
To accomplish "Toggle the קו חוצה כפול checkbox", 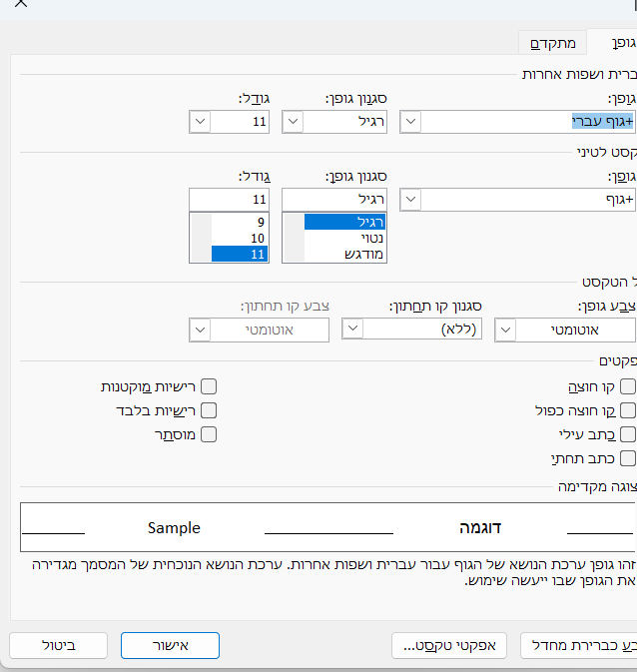I will pyautogui.click(x=628, y=410).
